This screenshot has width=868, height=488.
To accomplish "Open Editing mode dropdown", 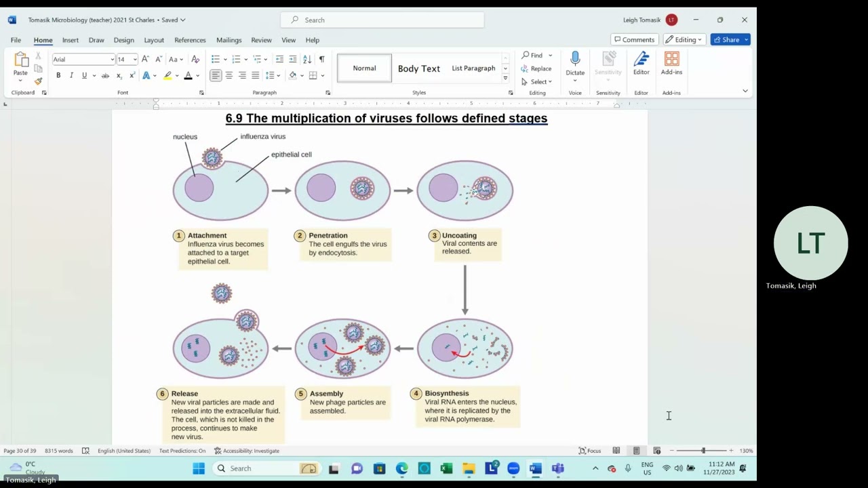I will point(684,39).
